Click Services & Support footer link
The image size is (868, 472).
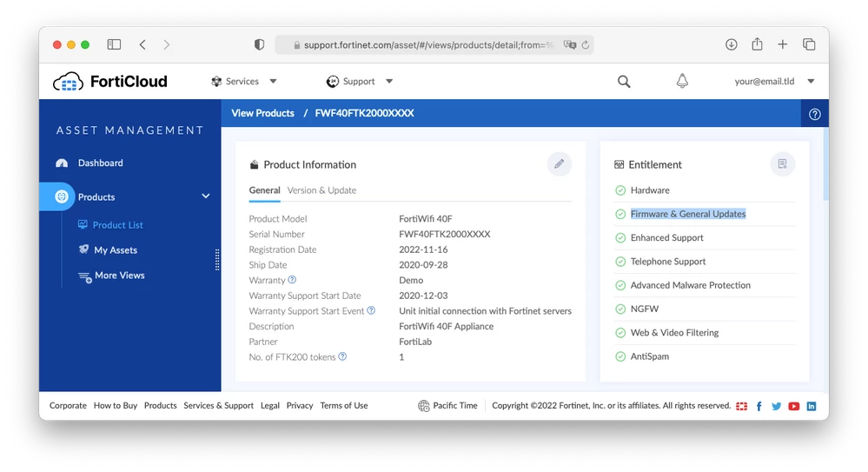pyautogui.click(x=219, y=406)
